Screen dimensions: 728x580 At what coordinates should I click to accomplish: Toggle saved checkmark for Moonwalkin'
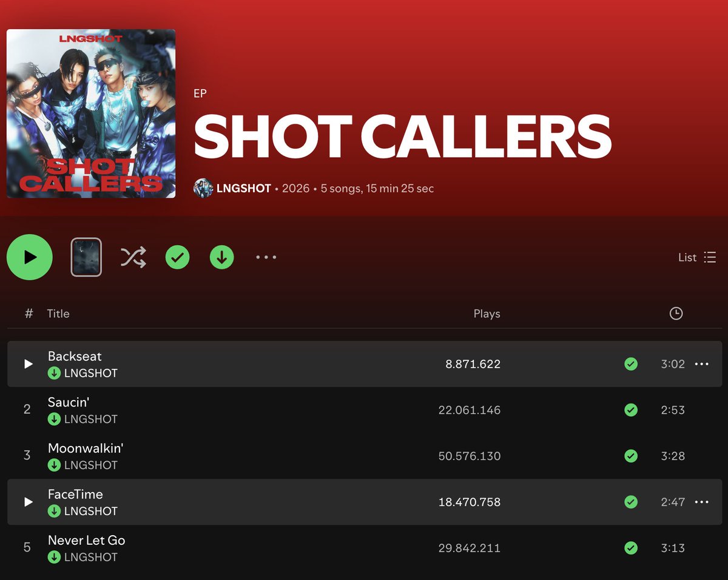click(x=631, y=456)
